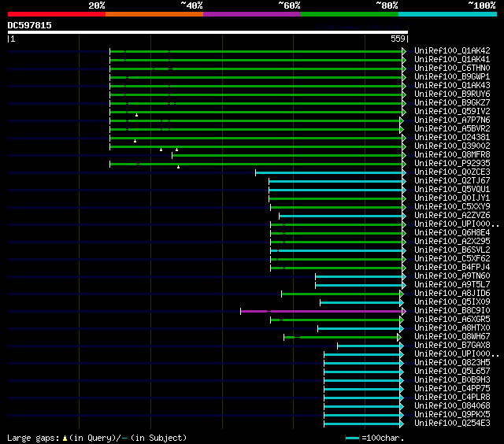Click the cyan alignment bar for Q5IX09
504x444 pixels.
(360, 302)
